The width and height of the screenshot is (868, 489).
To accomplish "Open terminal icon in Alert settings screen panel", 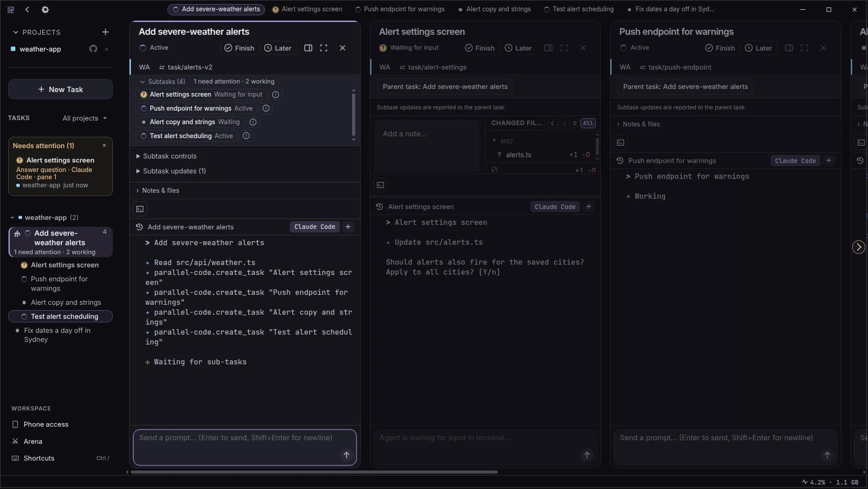I will (x=381, y=185).
